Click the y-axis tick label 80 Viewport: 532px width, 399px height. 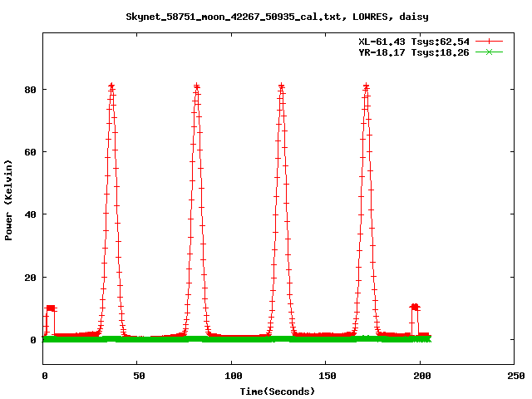click(31, 90)
